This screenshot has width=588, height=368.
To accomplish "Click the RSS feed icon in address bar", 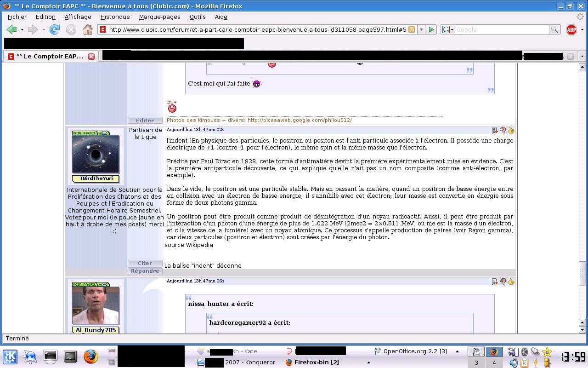I will pos(412,29).
